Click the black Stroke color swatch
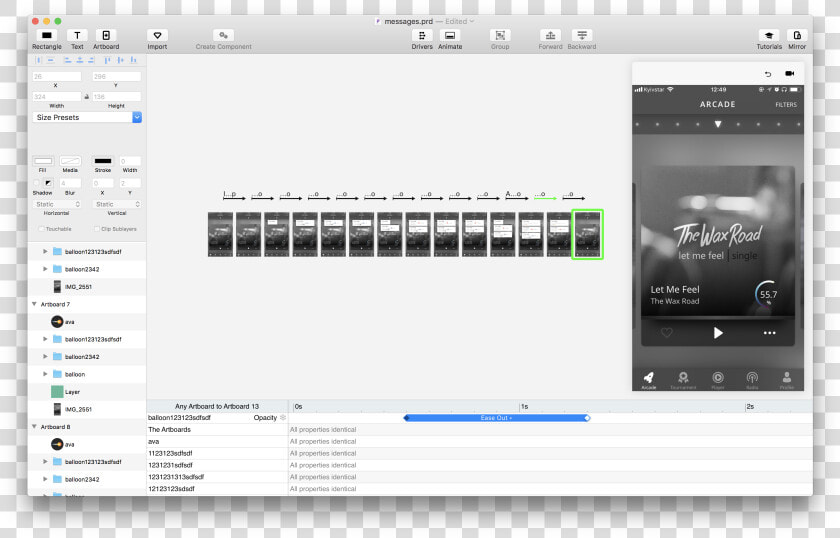The width and height of the screenshot is (840, 538). click(x=103, y=161)
